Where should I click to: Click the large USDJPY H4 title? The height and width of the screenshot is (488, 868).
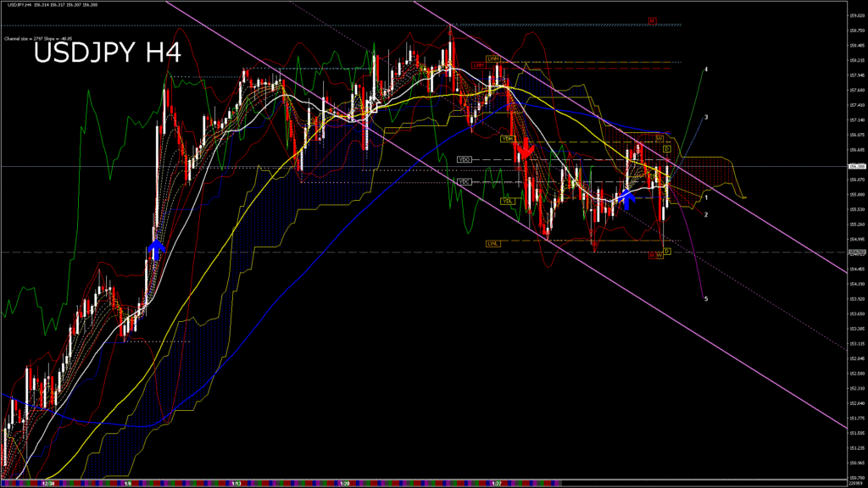pos(108,53)
